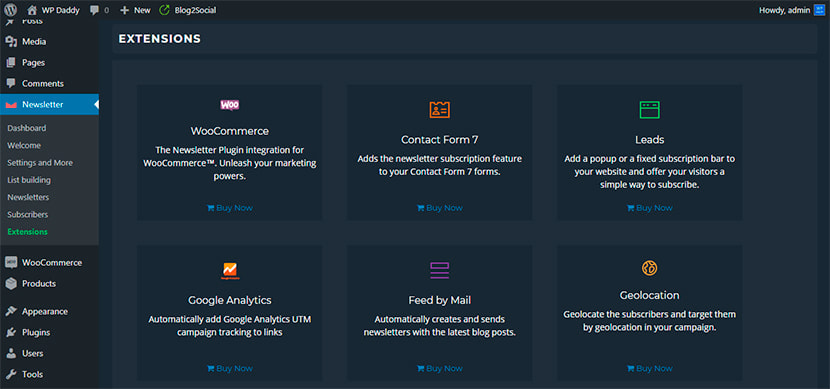Click the Products box icon

[x=11, y=284]
